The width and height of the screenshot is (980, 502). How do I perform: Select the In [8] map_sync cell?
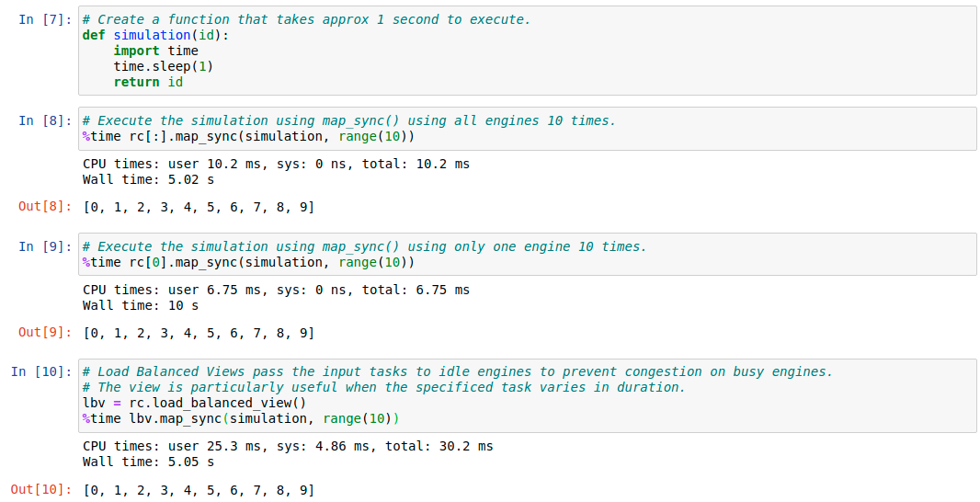pos(527,129)
